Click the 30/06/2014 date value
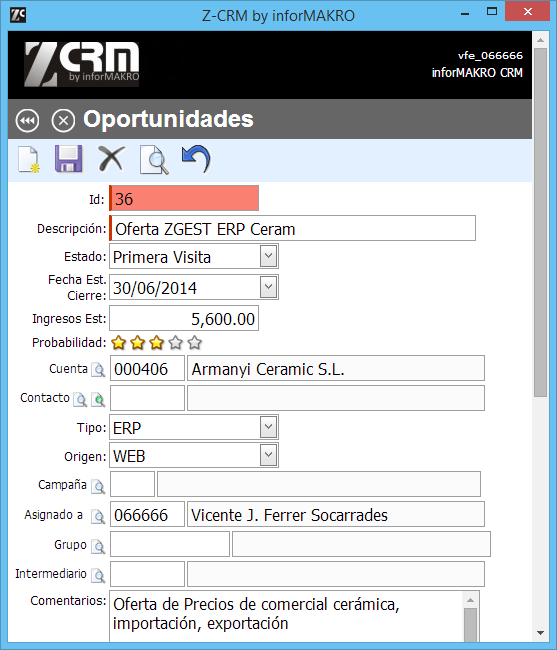 pyautogui.click(x=155, y=288)
